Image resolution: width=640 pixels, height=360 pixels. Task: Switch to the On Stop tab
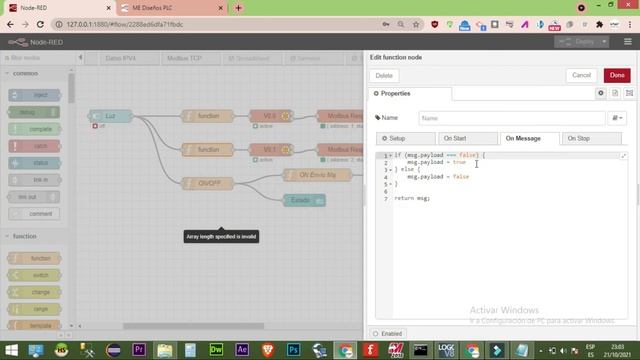click(x=591, y=138)
